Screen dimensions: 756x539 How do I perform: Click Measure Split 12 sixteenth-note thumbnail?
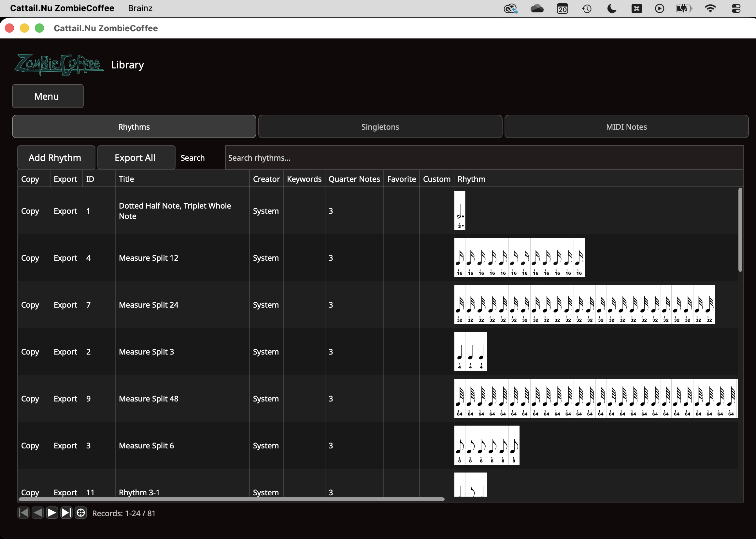coord(520,257)
